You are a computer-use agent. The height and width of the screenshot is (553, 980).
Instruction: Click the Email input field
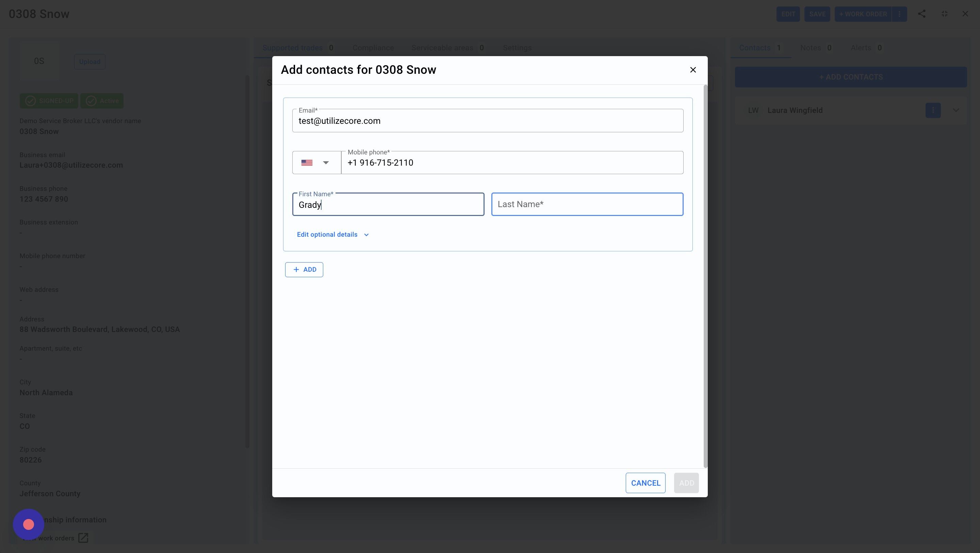pos(487,121)
